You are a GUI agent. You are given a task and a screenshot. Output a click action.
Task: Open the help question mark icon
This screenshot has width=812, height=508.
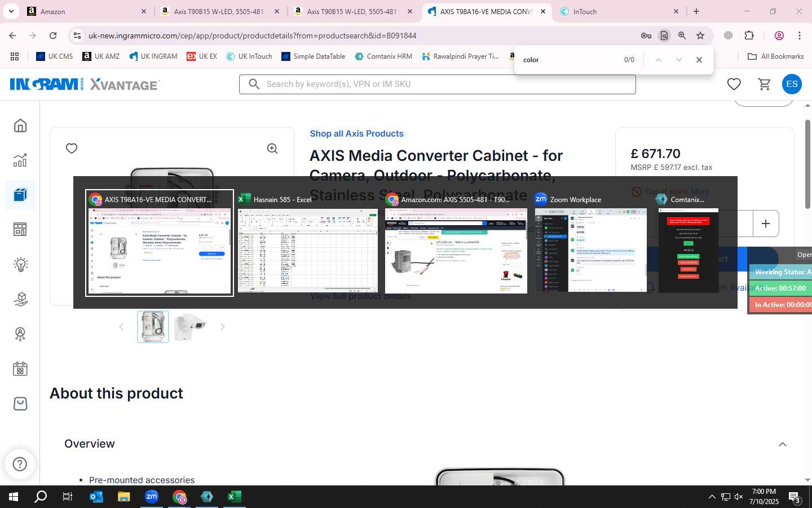(x=20, y=464)
